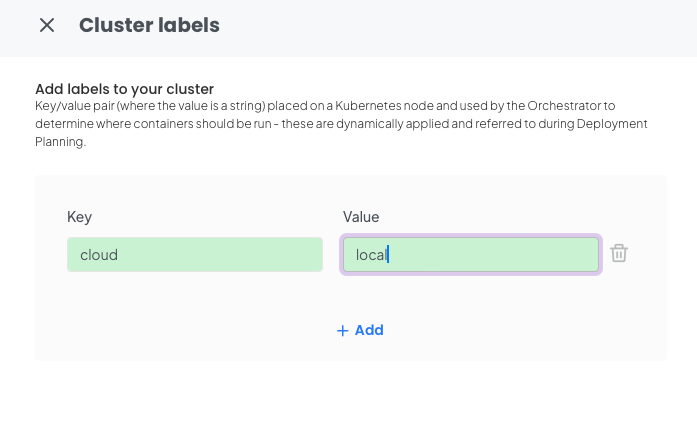Focus the Key field containing cloud

pos(195,255)
